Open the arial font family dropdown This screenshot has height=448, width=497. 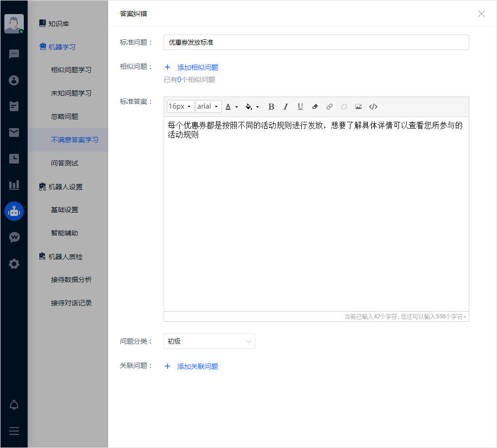[x=208, y=107]
